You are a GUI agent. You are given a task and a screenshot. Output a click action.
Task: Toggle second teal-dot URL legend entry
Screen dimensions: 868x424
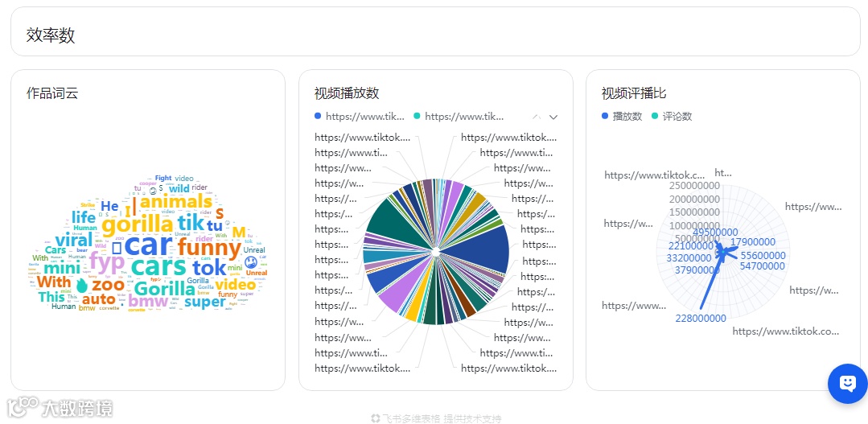pyautogui.click(x=459, y=116)
